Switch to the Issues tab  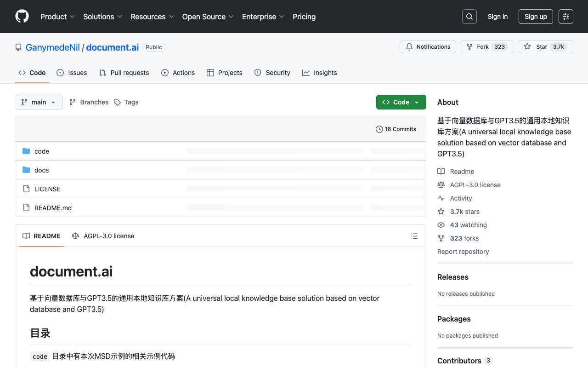(72, 73)
